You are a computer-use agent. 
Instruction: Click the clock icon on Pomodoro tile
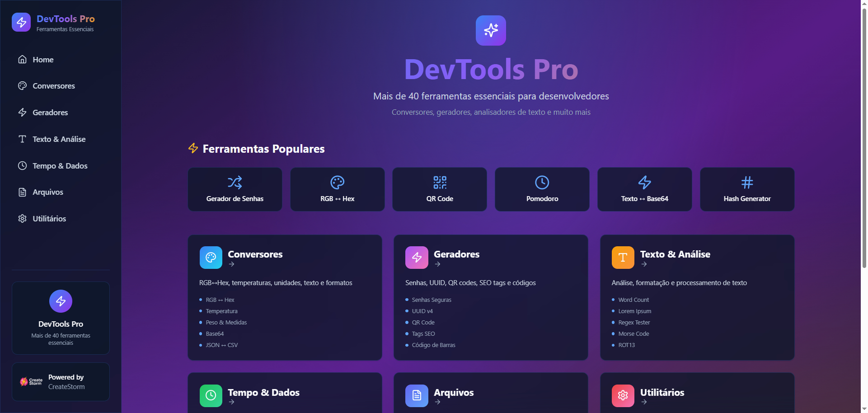(x=542, y=183)
